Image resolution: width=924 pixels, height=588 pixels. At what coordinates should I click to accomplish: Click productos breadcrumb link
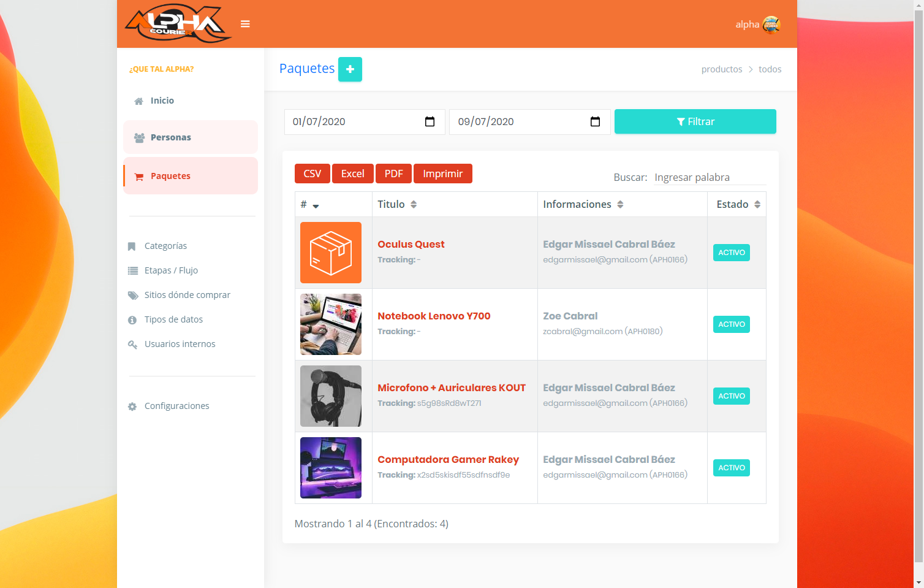(722, 69)
